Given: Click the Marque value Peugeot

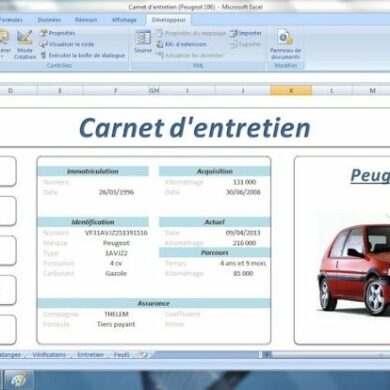Looking at the screenshot, I should [116, 243].
